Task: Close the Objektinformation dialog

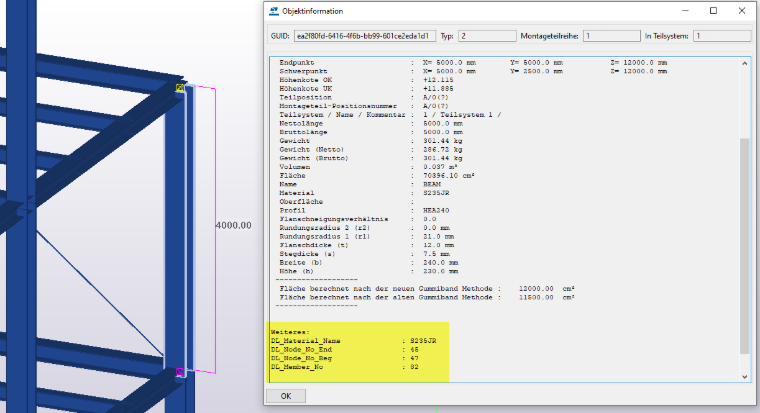Action: pyautogui.click(x=742, y=11)
